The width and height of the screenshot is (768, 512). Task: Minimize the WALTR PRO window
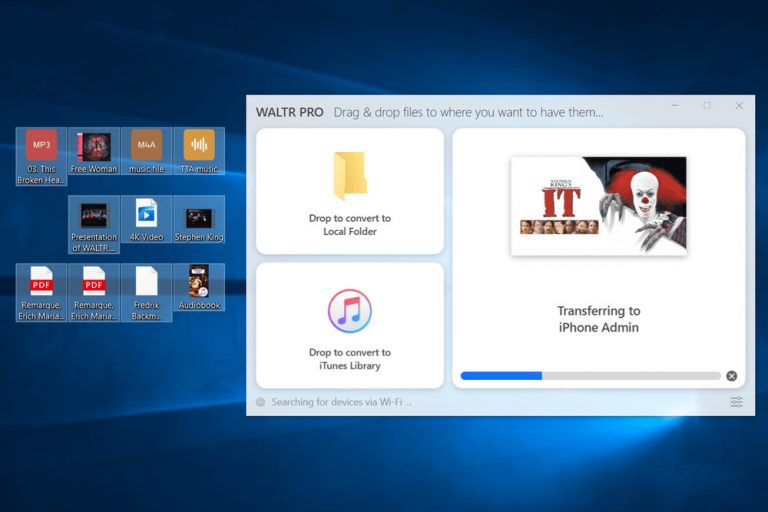[675, 105]
